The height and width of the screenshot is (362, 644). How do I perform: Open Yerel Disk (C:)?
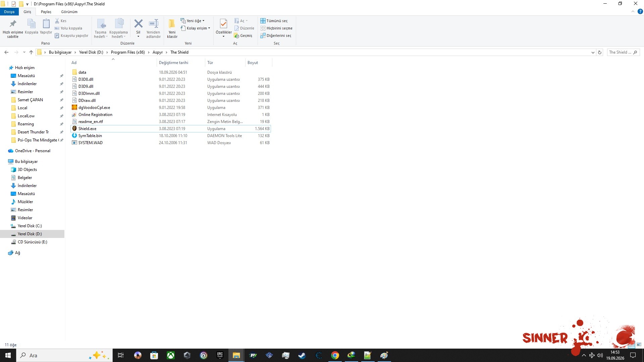pyautogui.click(x=30, y=226)
